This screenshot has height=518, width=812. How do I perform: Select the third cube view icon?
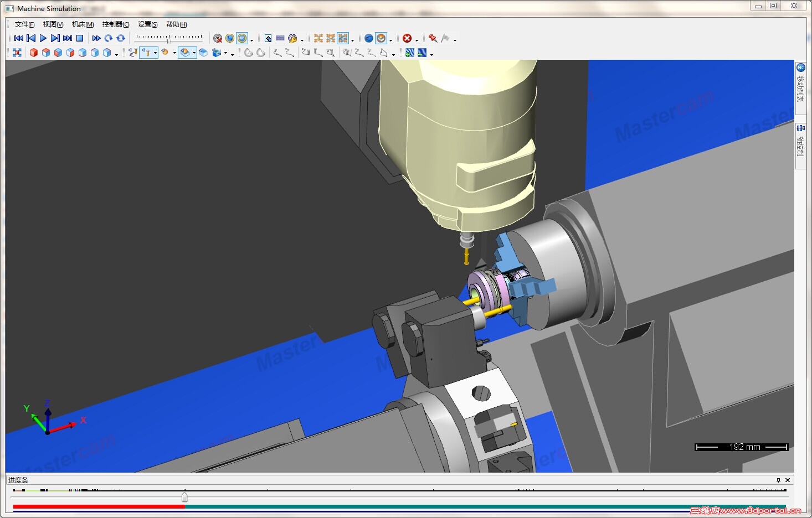tap(58, 53)
